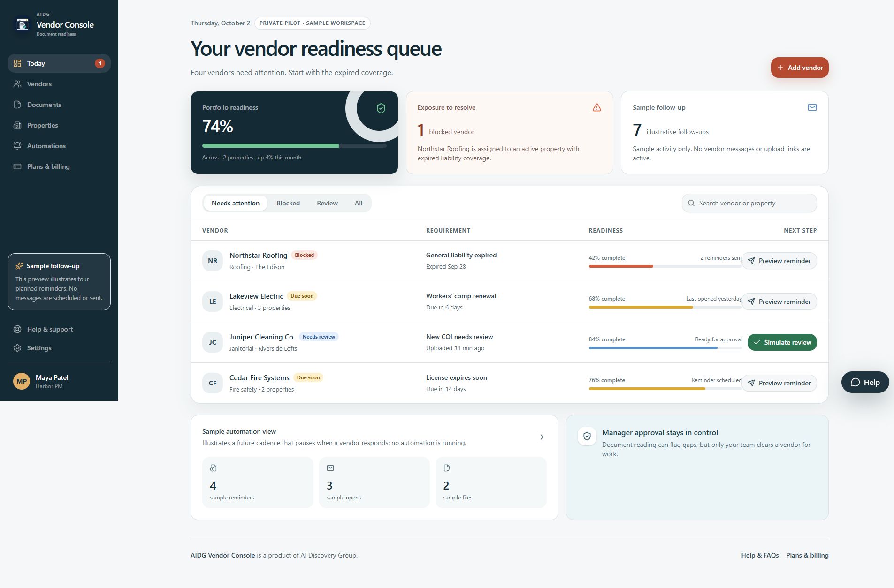Select the Needs attention tab

[236, 203]
